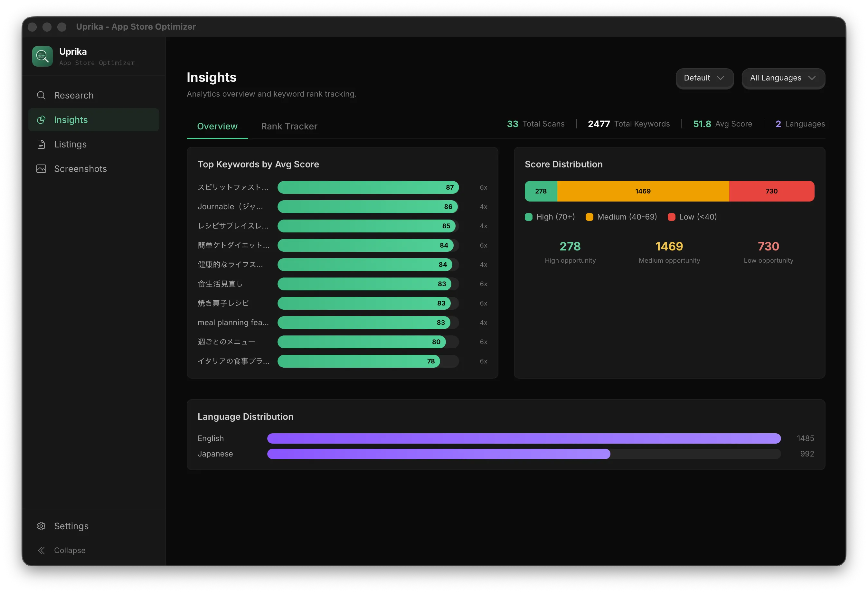
Task: Click the Screenshots image icon
Action: coord(41,169)
